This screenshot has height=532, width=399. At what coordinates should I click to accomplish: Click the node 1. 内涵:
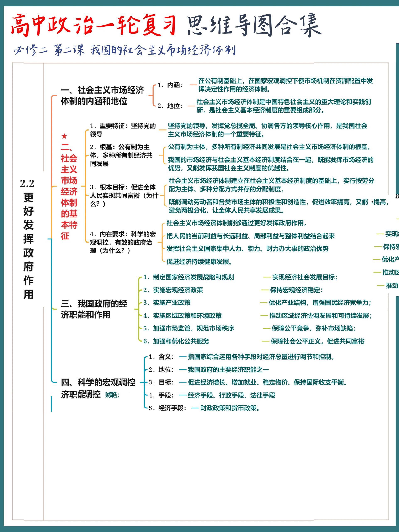[x=170, y=85]
